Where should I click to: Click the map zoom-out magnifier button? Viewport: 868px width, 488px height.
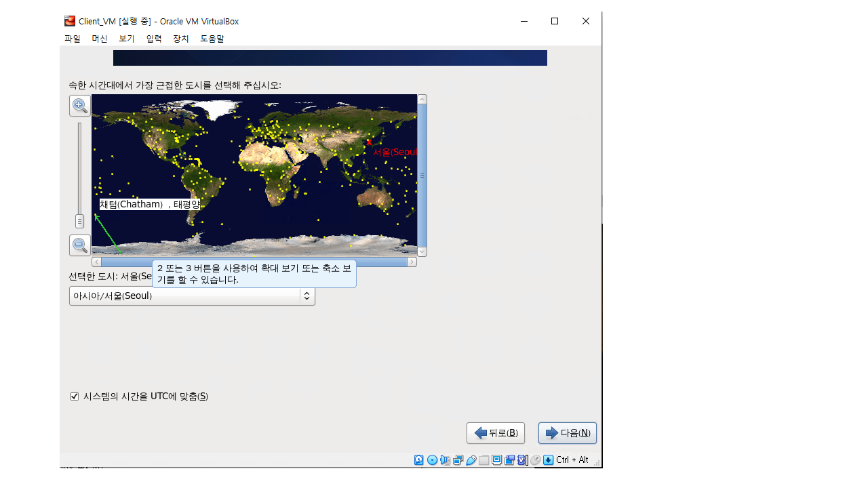[80, 245]
